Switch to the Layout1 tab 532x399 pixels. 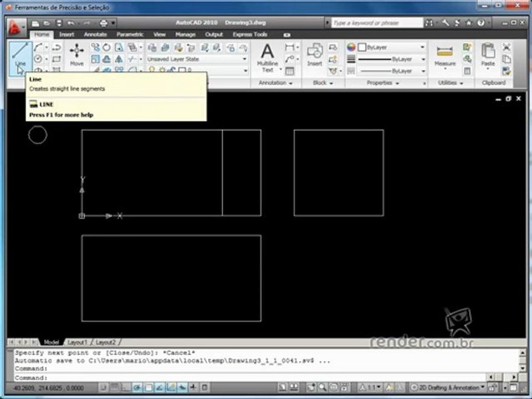[x=78, y=342]
